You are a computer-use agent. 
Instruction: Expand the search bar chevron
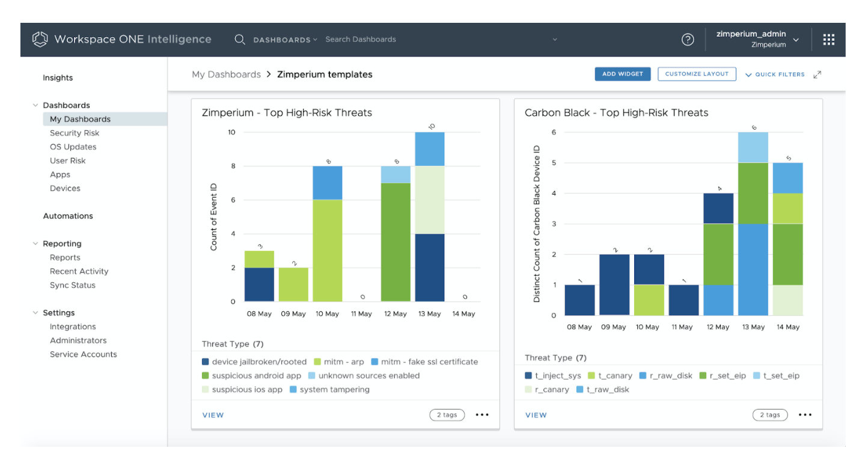(554, 40)
